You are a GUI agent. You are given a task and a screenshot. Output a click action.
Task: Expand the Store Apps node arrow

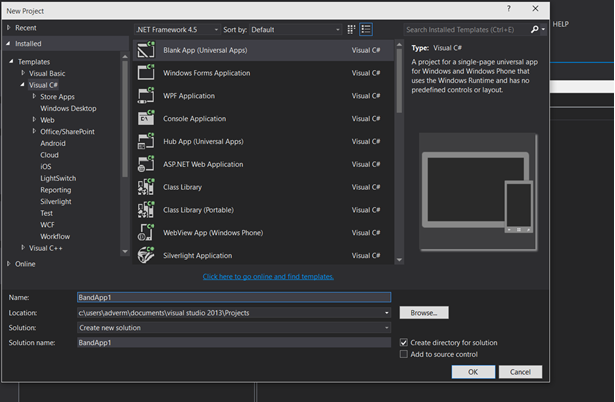34,96
